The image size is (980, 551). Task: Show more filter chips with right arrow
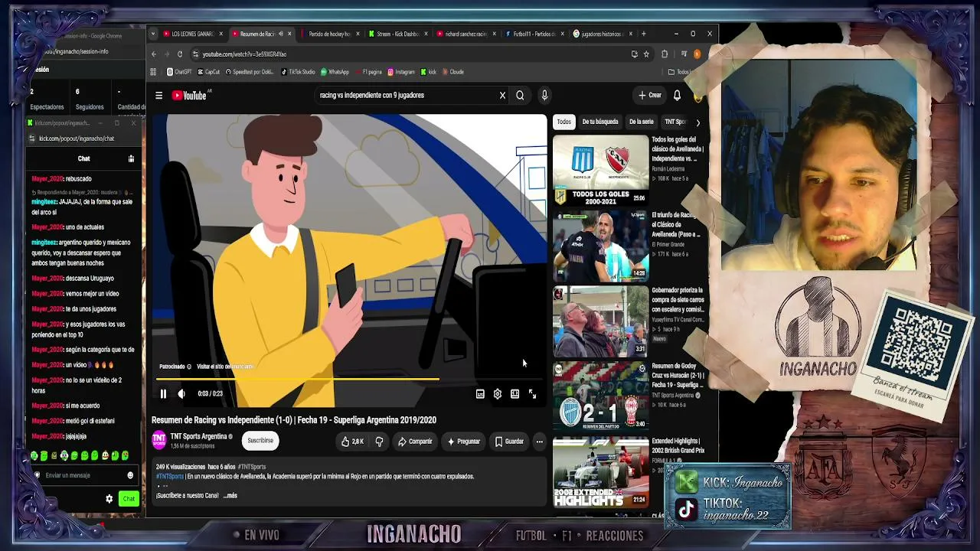[x=697, y=122]
